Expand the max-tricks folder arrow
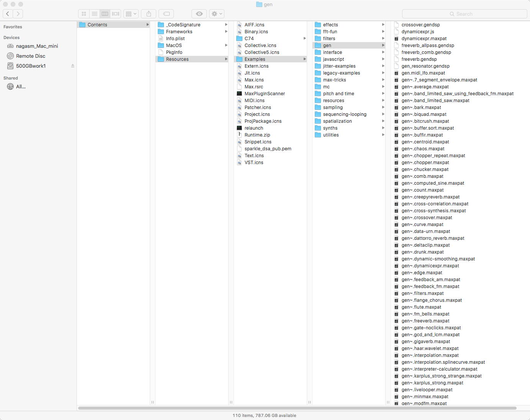Viewport: 530px width, 420px height. click(383, 80)
